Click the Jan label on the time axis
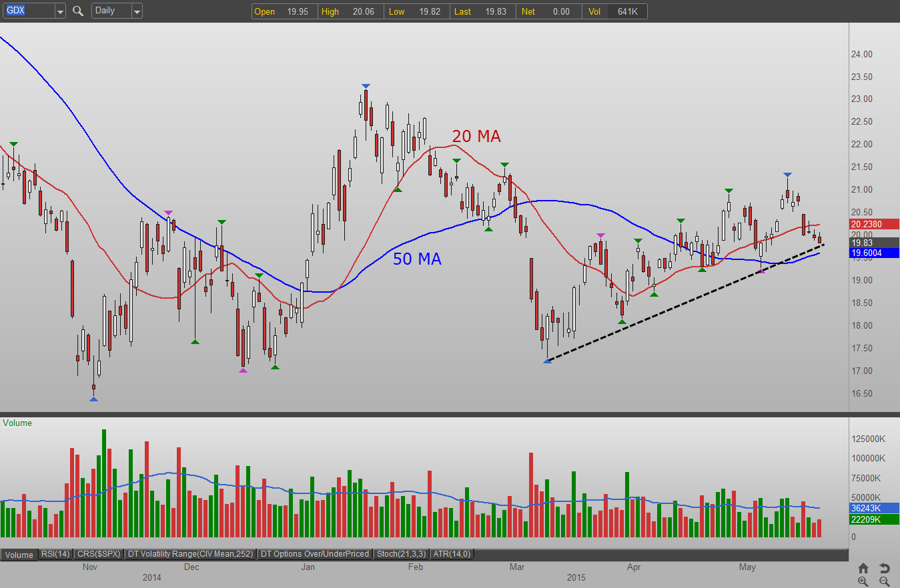Viewport: 900px width, 588px height. (x=308, y=567)
